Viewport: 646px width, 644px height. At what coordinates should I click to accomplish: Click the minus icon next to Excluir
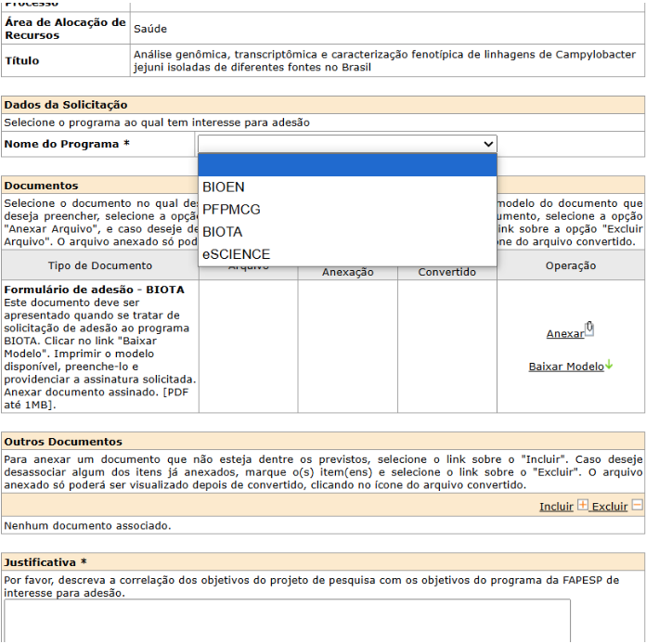[x=637, y=506]
